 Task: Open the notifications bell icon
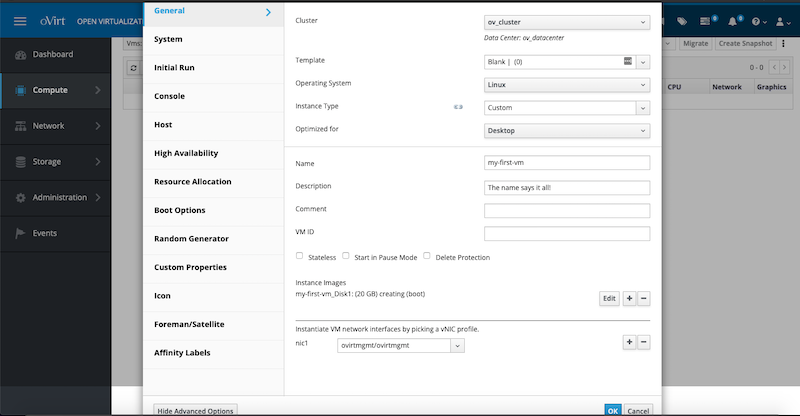(x=733, y=21)
